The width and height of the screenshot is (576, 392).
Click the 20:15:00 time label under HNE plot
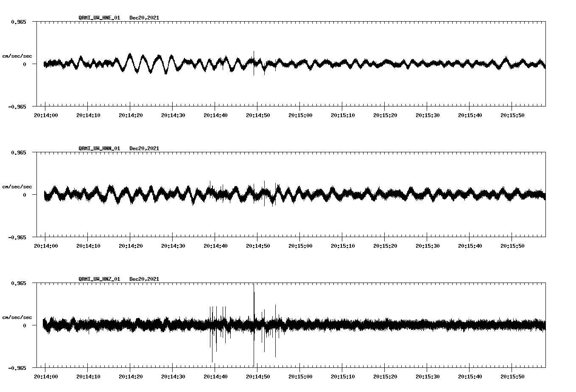pyautogui.click(x=300, y=115)
